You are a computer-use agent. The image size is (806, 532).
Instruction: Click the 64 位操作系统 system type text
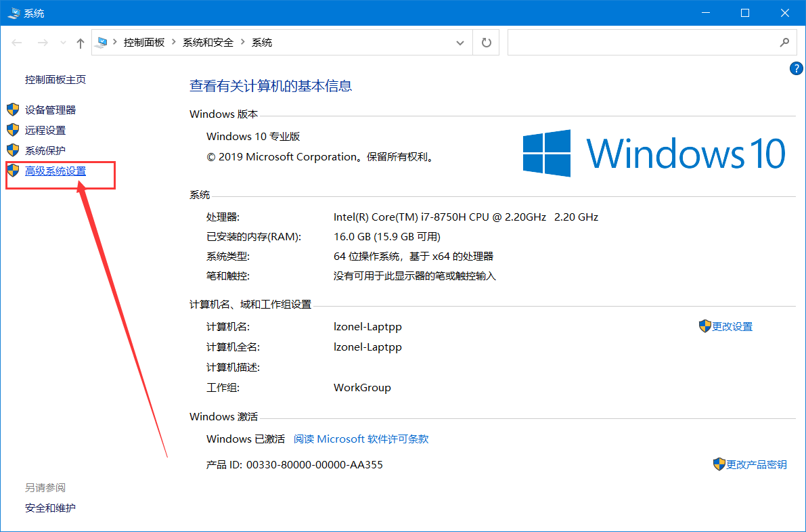pyautogui.click(x=413, y=257)
